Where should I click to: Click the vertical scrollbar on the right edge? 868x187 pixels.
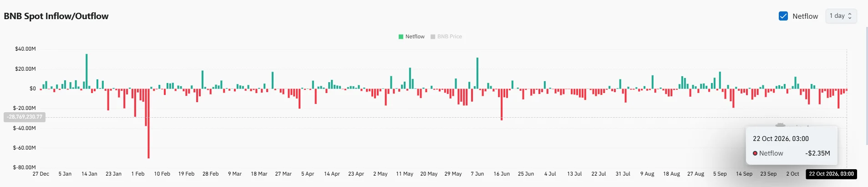click(867, 86)
